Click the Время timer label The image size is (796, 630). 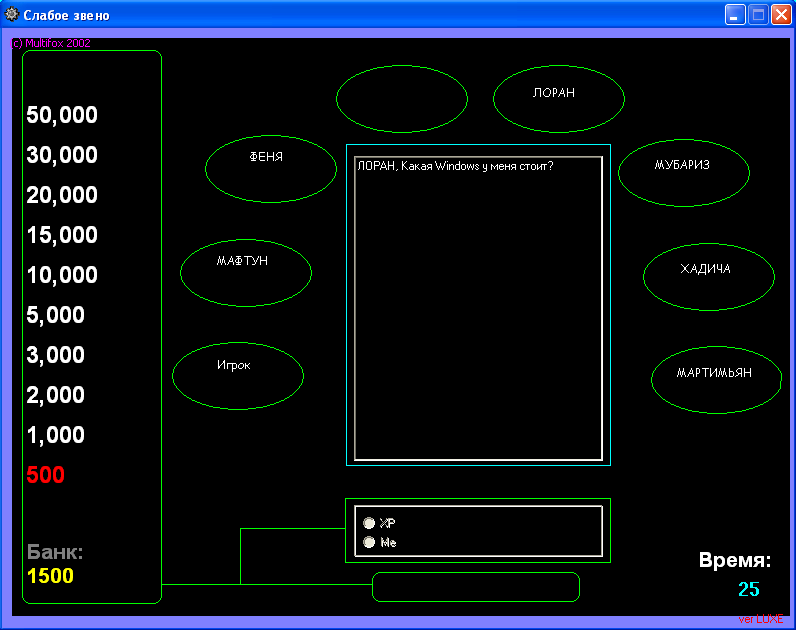pyautogui.click(x=735, y=560)
